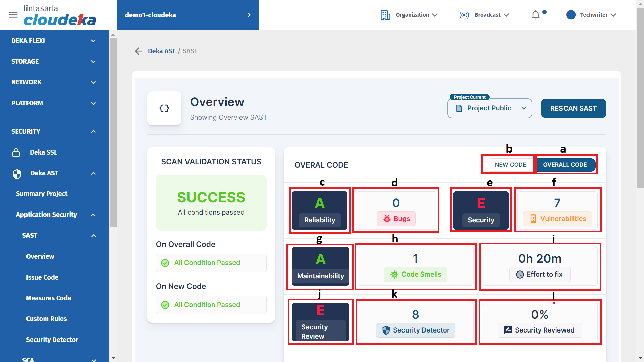Click the RESCAN SAST button
644x362 pixels.
[573, 108]
